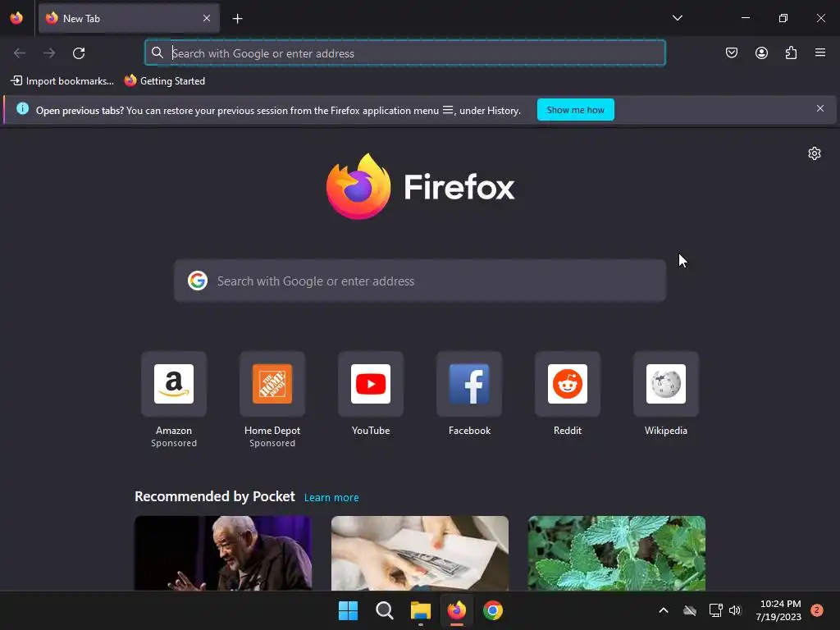Click the Recommended by Pocket heading

[x=215, y=496]
